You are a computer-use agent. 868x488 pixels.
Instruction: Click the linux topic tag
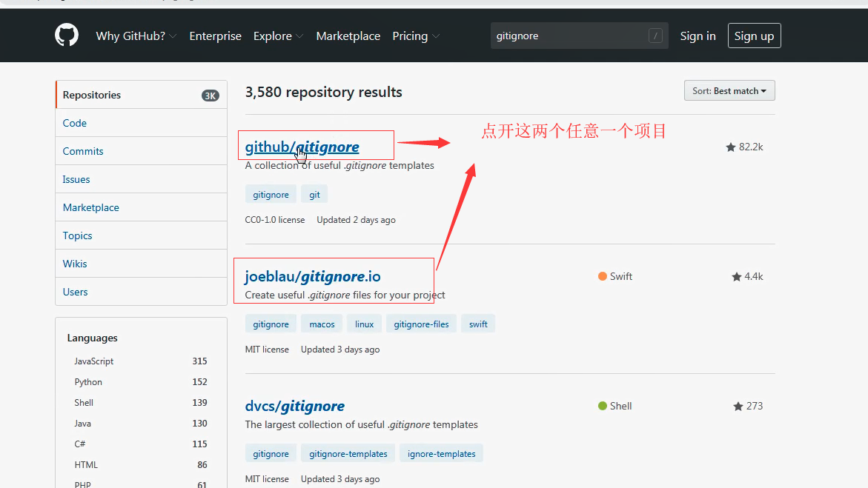[364, 324]
